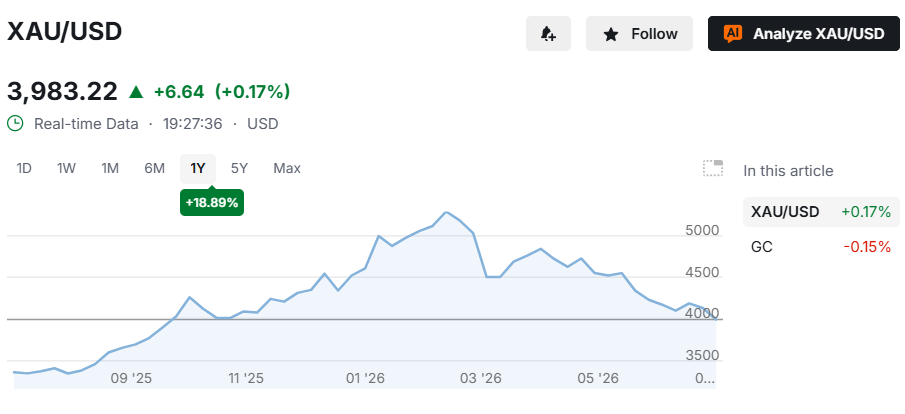Click the orange AI chat icon
The width and height of the screenshot is (905, 414).
tap(732, 34)
